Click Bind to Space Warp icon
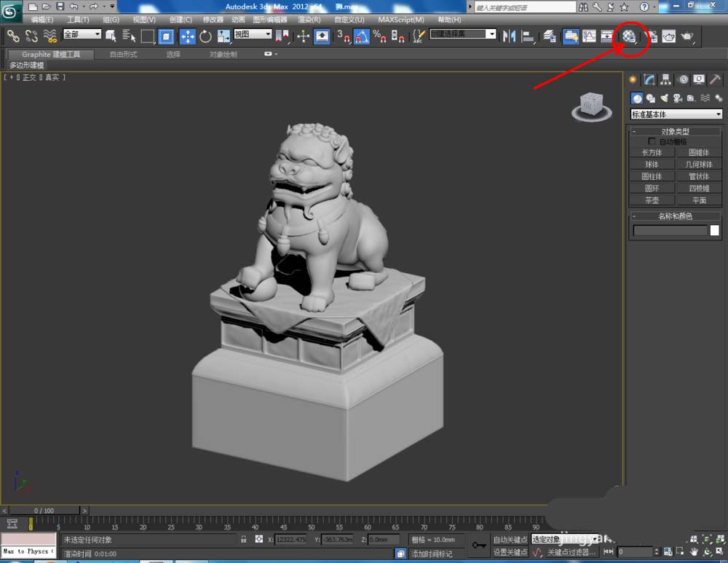Screen dimensions: 728x563 click(x=50, y=36)
